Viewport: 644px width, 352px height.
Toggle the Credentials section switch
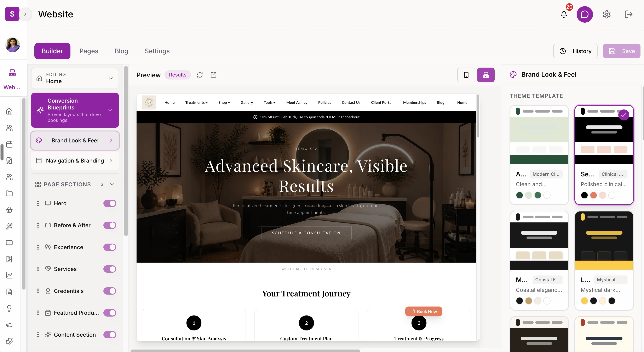pyautogui.click(x=110, y=291)
